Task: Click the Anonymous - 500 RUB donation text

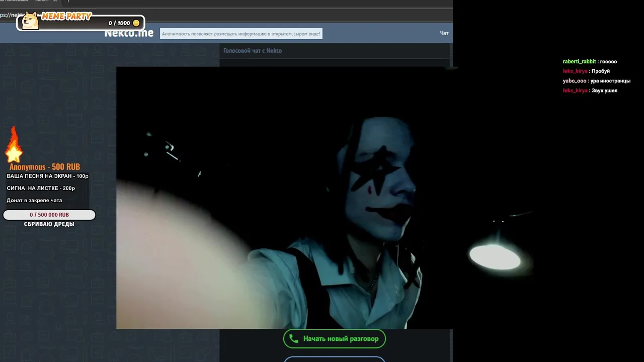Action: [45, 167]
